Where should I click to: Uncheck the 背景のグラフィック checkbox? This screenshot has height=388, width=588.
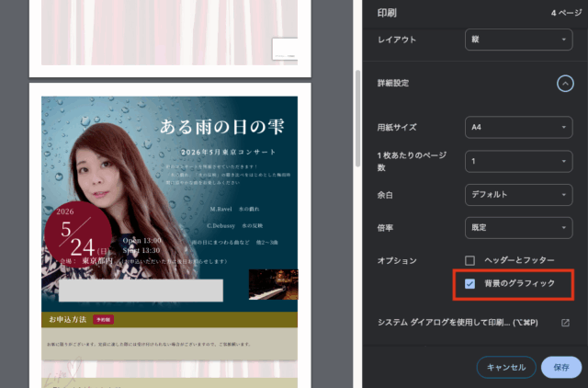pos(470,284)
